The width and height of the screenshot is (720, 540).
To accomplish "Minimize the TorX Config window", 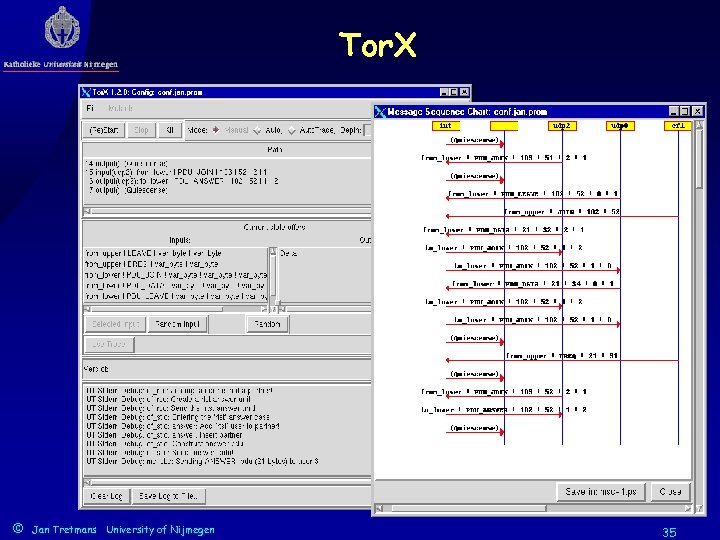I will [444, 92].
